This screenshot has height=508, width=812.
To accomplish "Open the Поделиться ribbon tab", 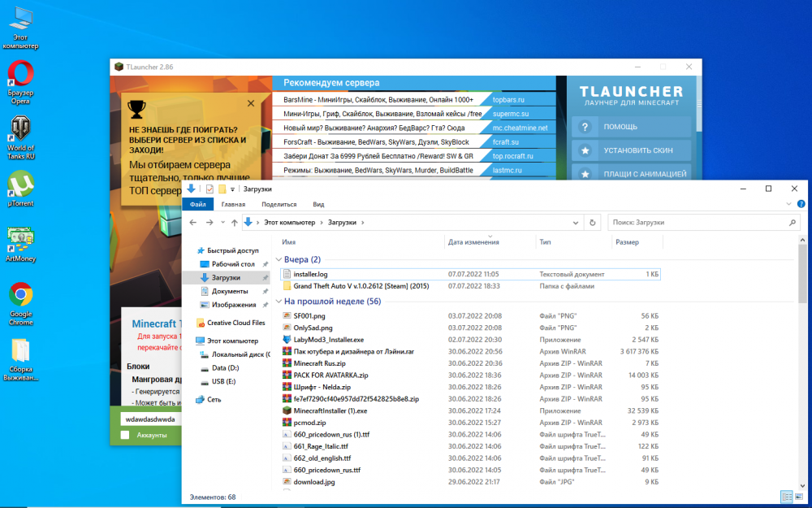I will (279, 204).
